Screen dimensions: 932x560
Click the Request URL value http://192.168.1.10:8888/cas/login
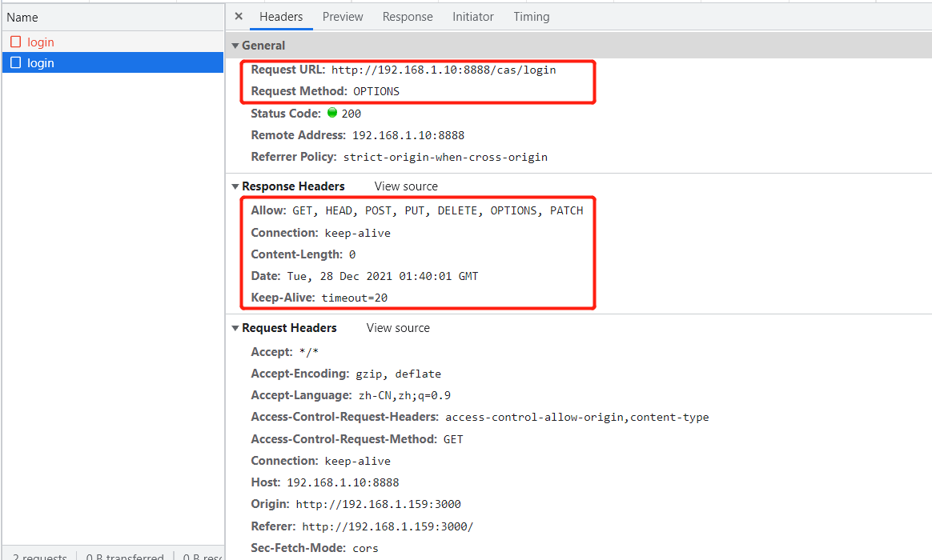click(x=444, y=70)
